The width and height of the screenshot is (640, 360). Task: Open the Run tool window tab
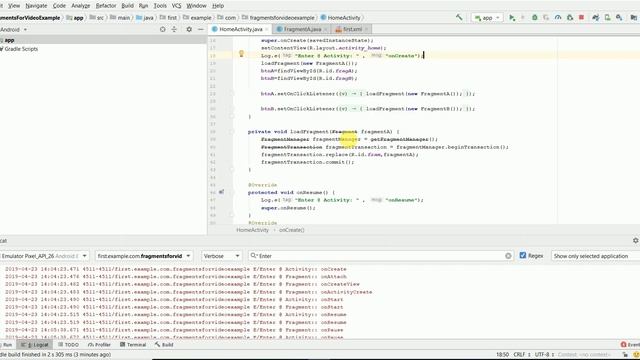click(x=6, y=345)
